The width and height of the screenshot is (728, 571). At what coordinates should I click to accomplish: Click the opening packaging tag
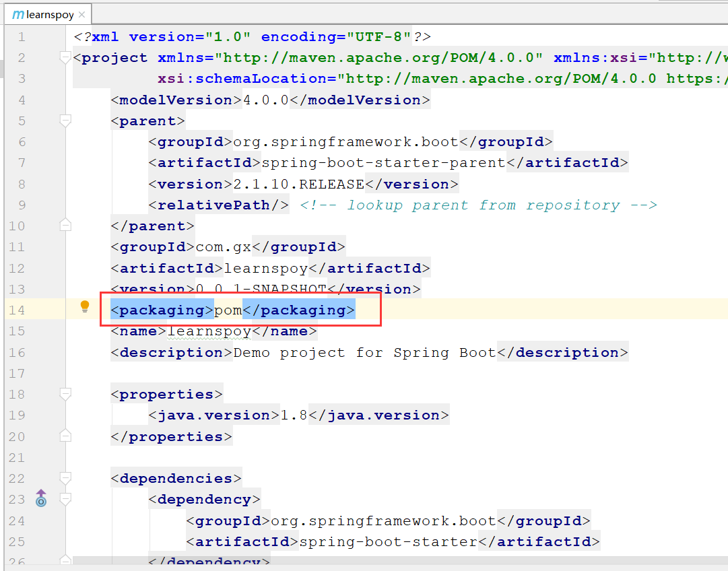pos(162,310)
